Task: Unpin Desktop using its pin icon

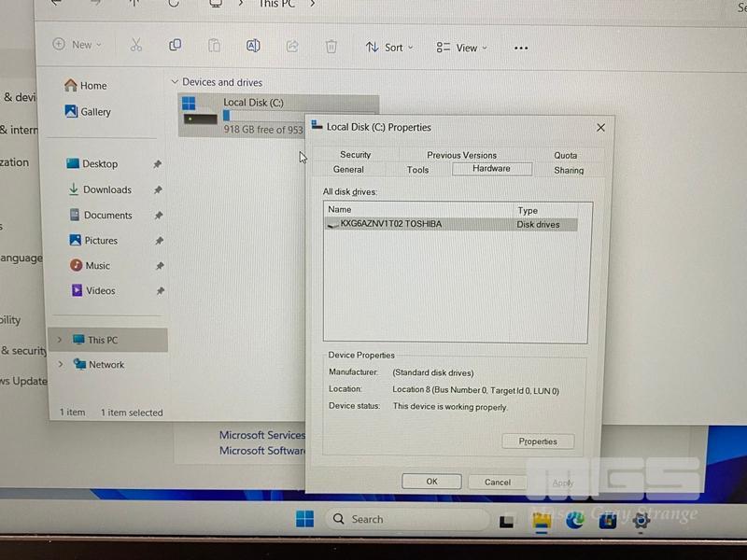Action: [x=157, y=164]
